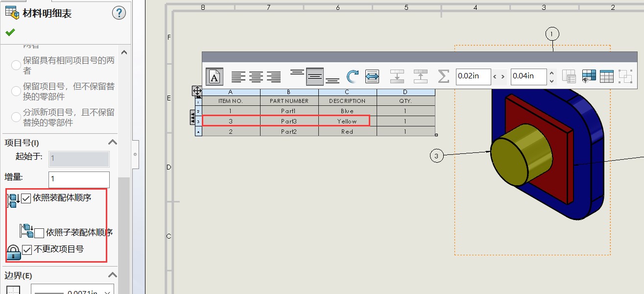644x294 pixels.
Task: Collapse the 边界(E) section
Action: (x=112, y=275)
